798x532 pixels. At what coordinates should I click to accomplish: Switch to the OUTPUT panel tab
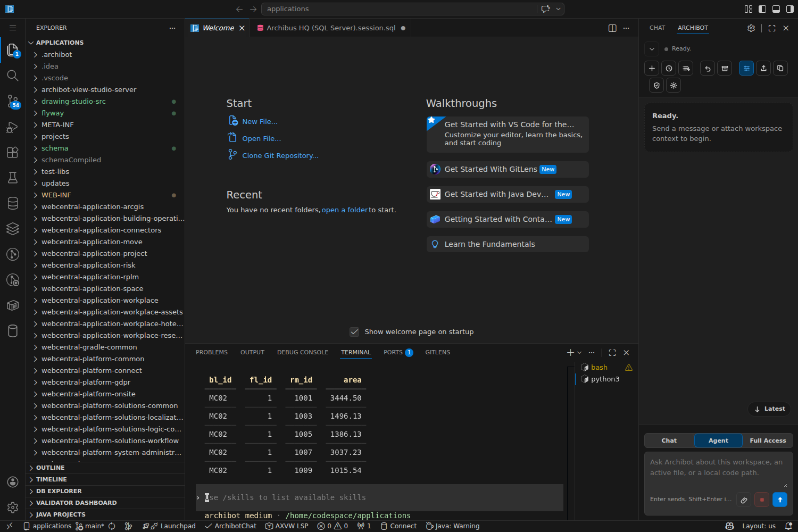252,353
